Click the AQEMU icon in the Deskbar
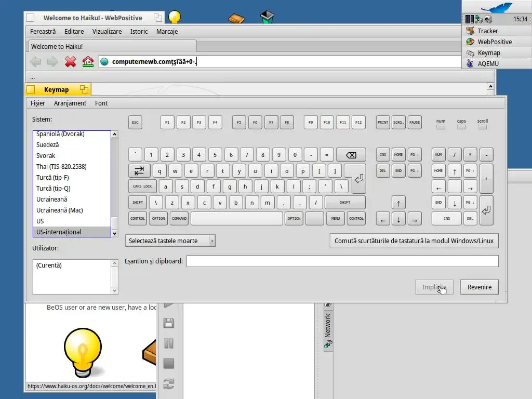The image size is (532, 399). (470, 63)
